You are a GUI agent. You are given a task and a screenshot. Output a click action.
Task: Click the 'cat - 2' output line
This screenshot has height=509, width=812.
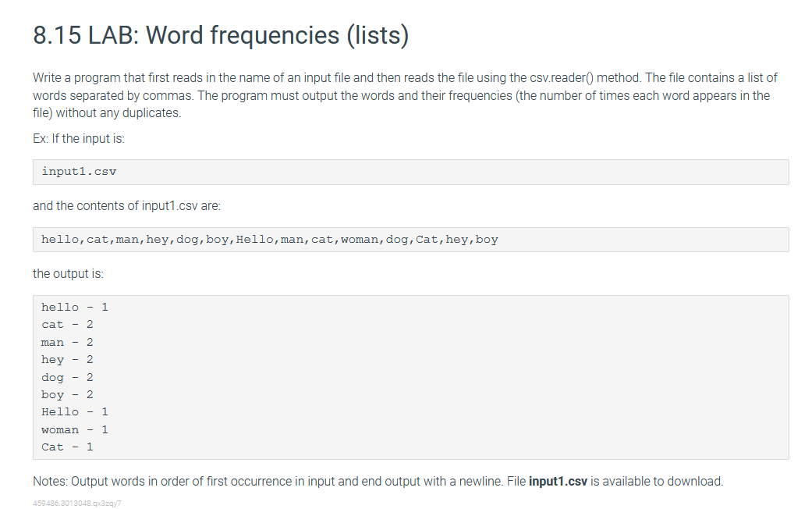click(x=67, y=325)
